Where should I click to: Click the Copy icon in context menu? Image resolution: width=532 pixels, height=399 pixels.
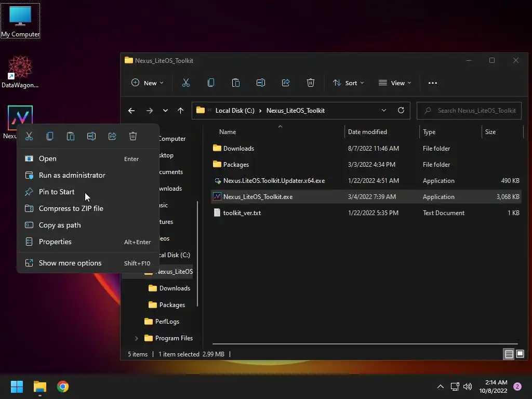50,136
